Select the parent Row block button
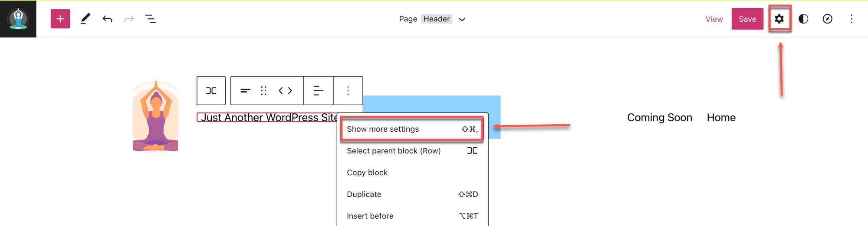868x226 pixels. pos(211,90)
